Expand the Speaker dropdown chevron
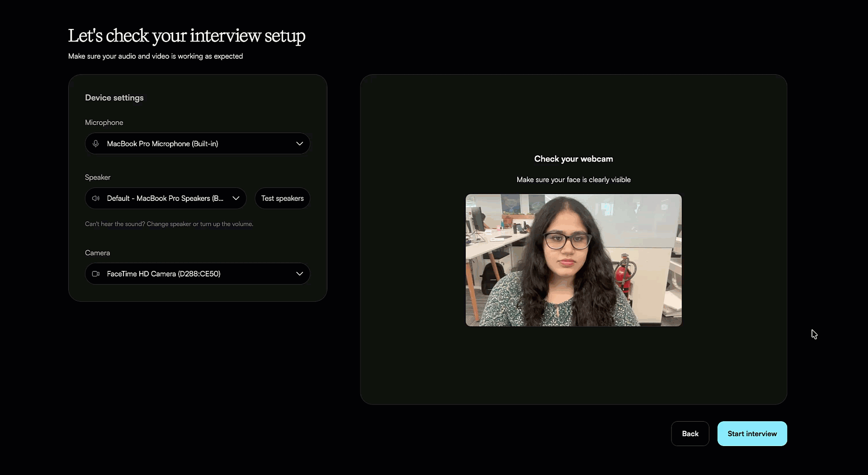The image size is (868, 475). [x=236, y=198]
